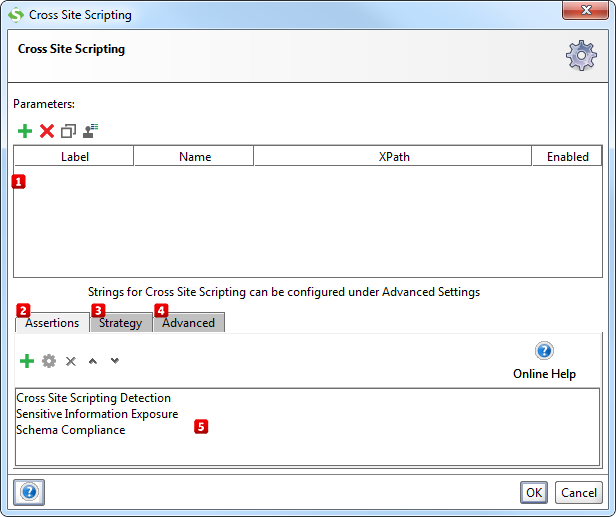Open the Advanced tab
Image resolution: width=616 pixels, height=517 pixels.
click(x=189, y=323)
